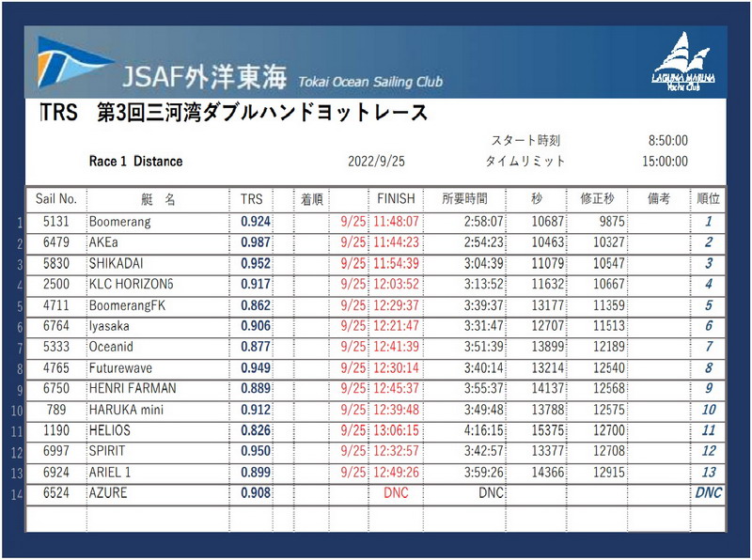The width and height of the screenshot is (752, 560).
Task: Click the HELIOS elapsed time 4:16:15
Action: 483,430
